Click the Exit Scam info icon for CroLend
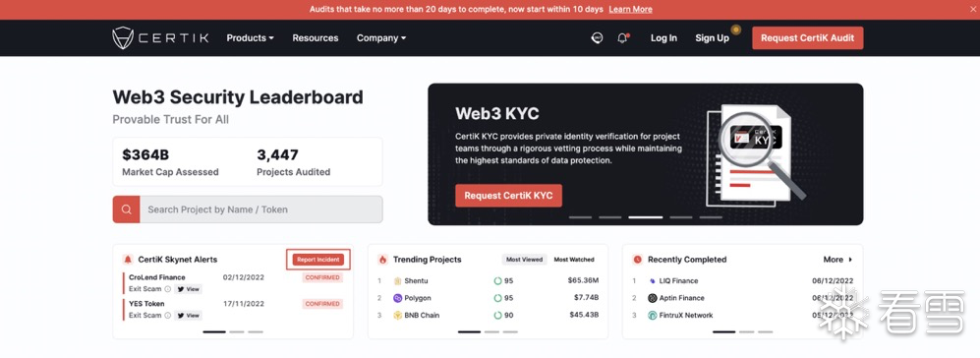The height and width of the screenshot is (358, 980). point(167,289)
